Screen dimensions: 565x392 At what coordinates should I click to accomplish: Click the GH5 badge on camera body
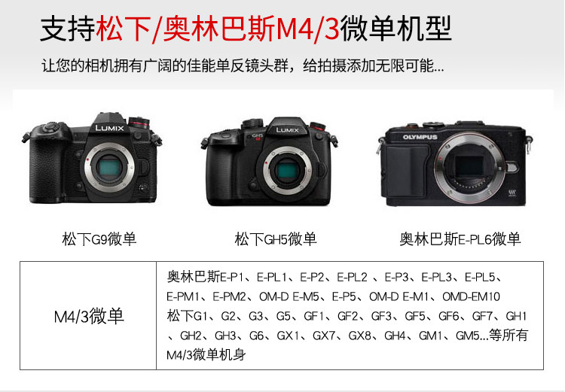(258, 136)
